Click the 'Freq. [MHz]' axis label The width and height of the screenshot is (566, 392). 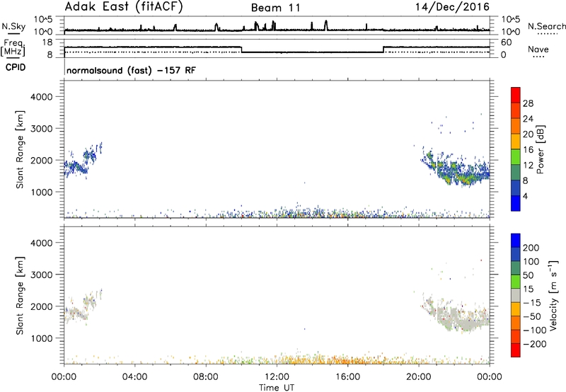tap(13, 48)
